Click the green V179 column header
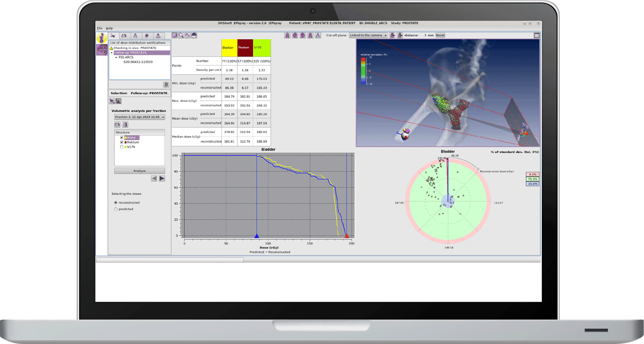Image resolution: width=644 pixels, height=344 pixels. (x=262, y=48)
